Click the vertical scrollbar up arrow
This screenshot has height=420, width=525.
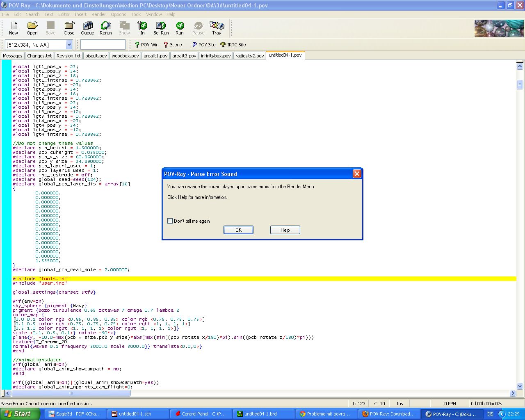coord(520,66)
